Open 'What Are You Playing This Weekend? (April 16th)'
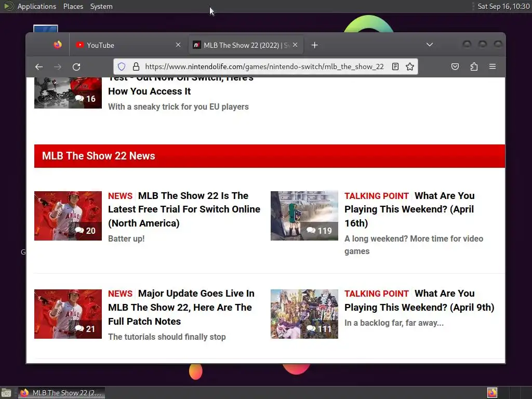The height and width of the screenshot is (399, 532). click(409, 209)
